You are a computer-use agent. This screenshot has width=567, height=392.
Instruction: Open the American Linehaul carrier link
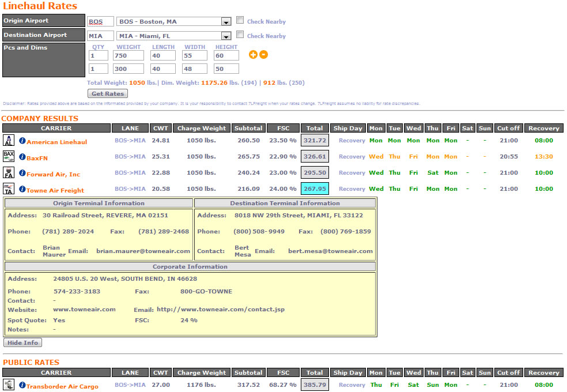pyautogui.click(x=57, y=142)
